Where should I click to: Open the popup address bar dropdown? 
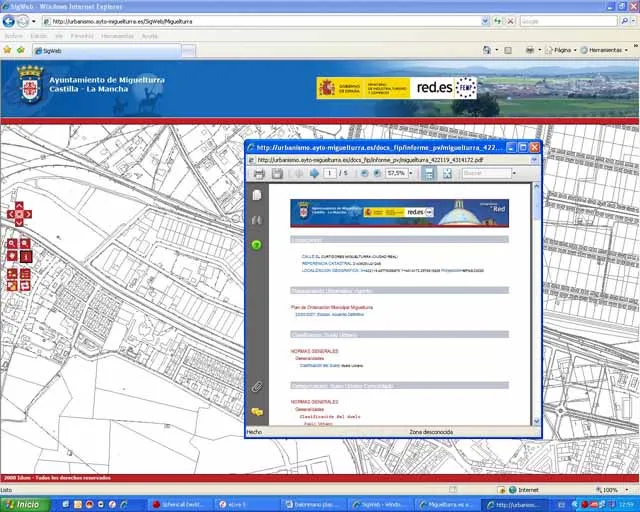point(534,160)
